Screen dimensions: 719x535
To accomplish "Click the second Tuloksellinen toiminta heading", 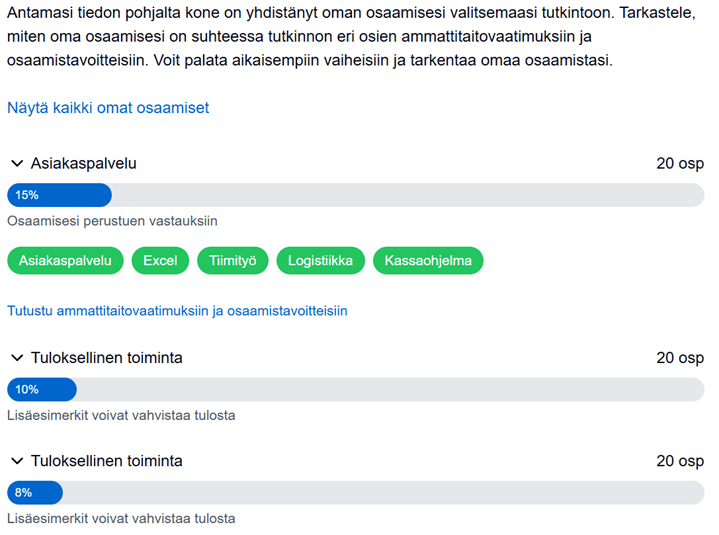I will tap(106, 461).
